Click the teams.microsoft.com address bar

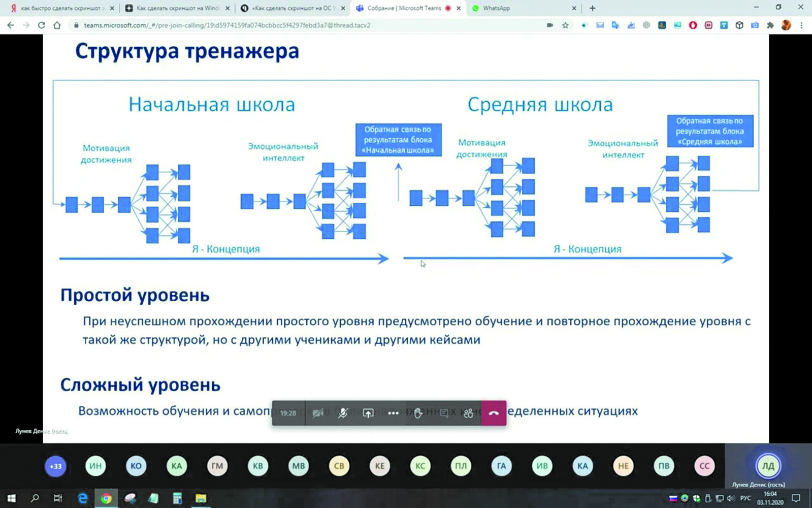(x=305, y=25)
